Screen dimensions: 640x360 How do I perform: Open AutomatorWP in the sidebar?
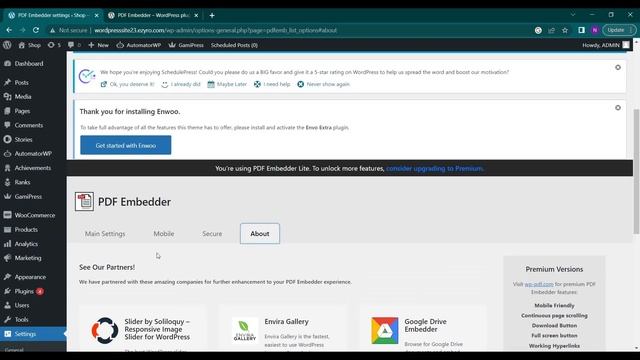click(33, 154)
